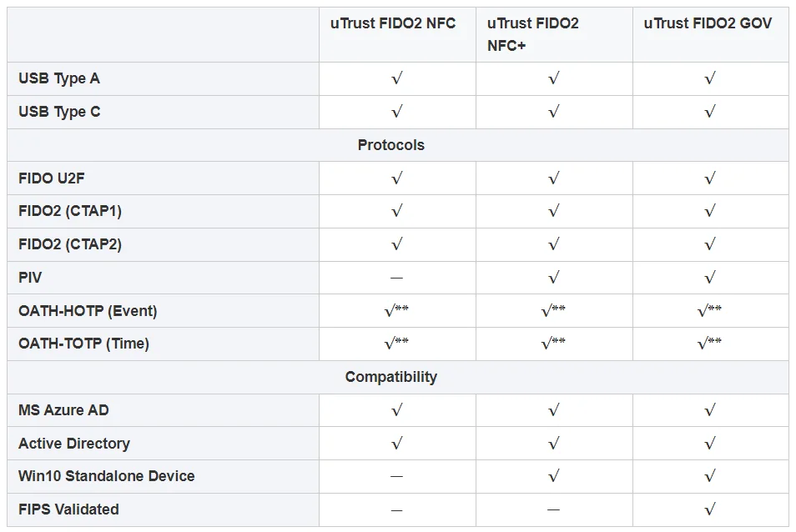Click the Win10 Standalone Device dash under FIDO2 NFC

point(397,476)
